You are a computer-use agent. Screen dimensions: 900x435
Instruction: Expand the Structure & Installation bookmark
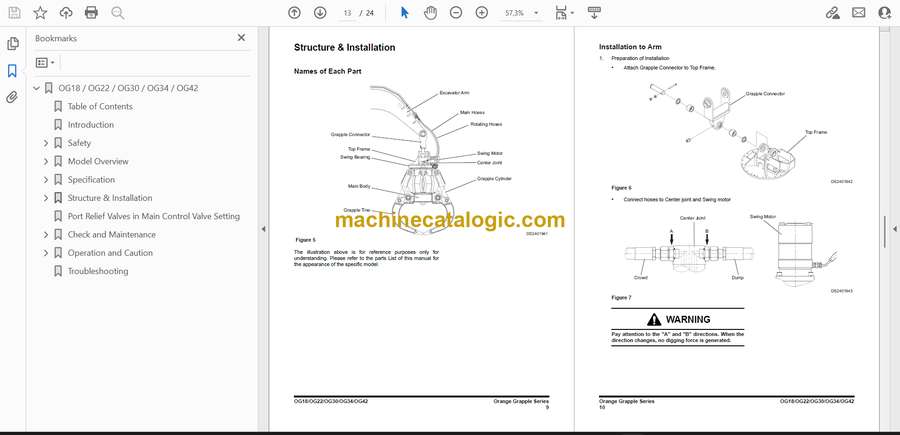point(46,198)
